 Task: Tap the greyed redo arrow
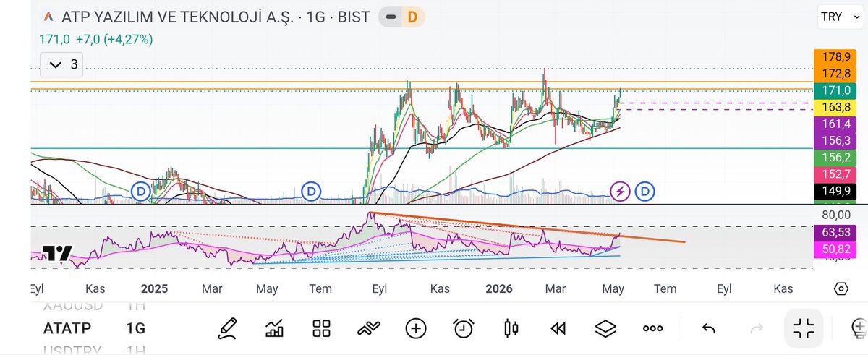click(x=757, y=329)
